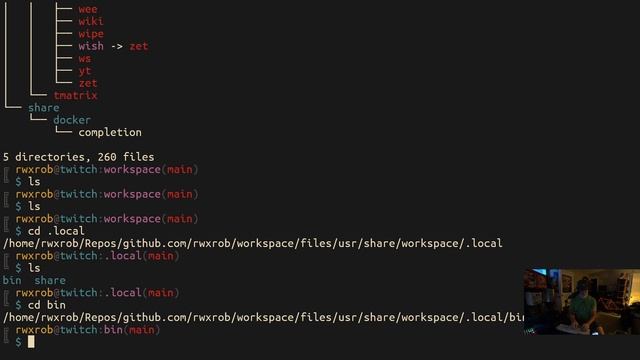Select the 'yt' file entry

[84, 71]
